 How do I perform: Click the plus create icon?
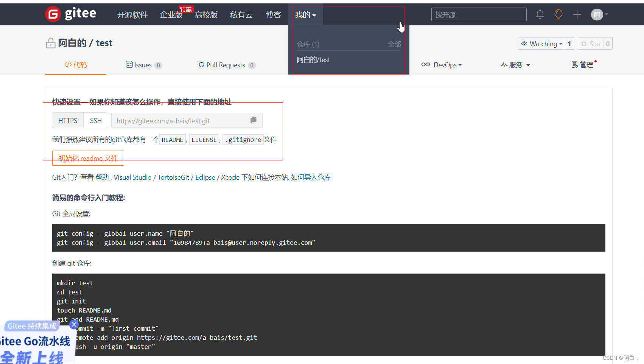[577, 14]
